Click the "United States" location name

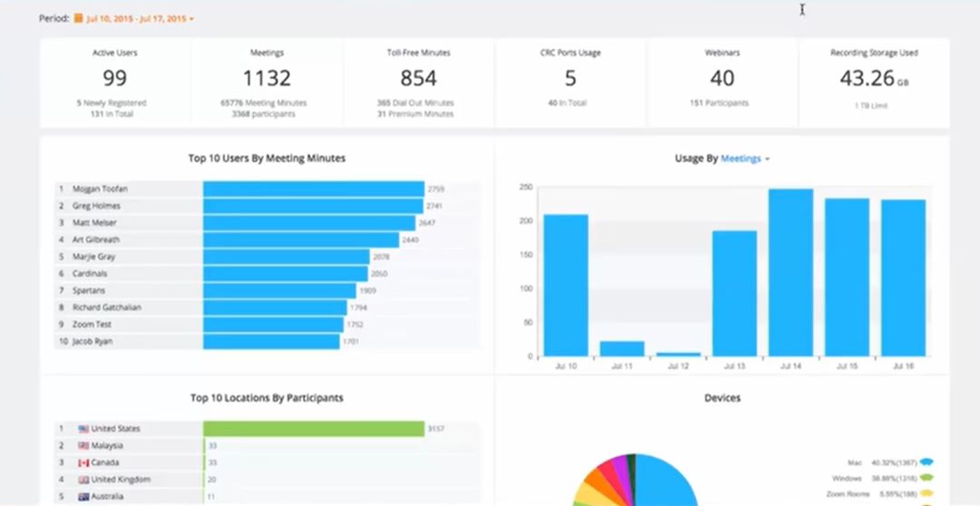(x=115, y=429)
